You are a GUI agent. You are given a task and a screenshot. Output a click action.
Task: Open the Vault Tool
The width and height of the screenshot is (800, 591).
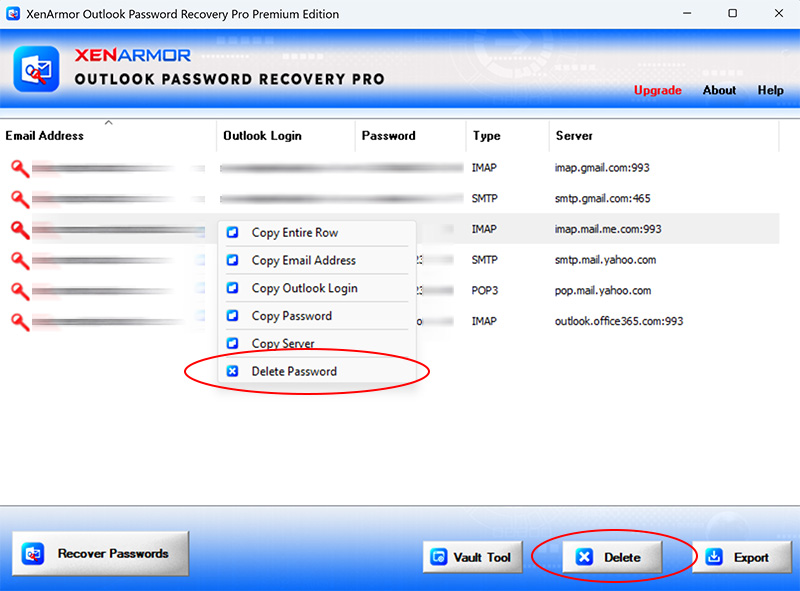[473, 557]
